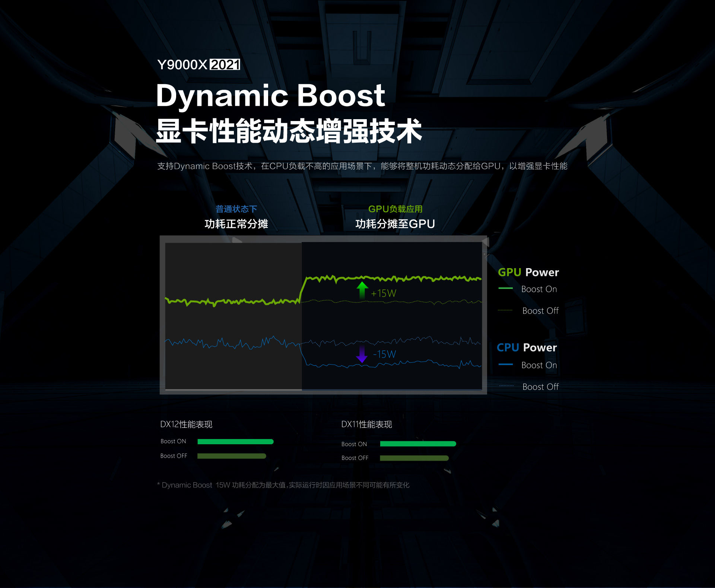Click the DX12性能表现 title
Image resolution: width=715 pixels, height=588 pixels.
(186, 424)
